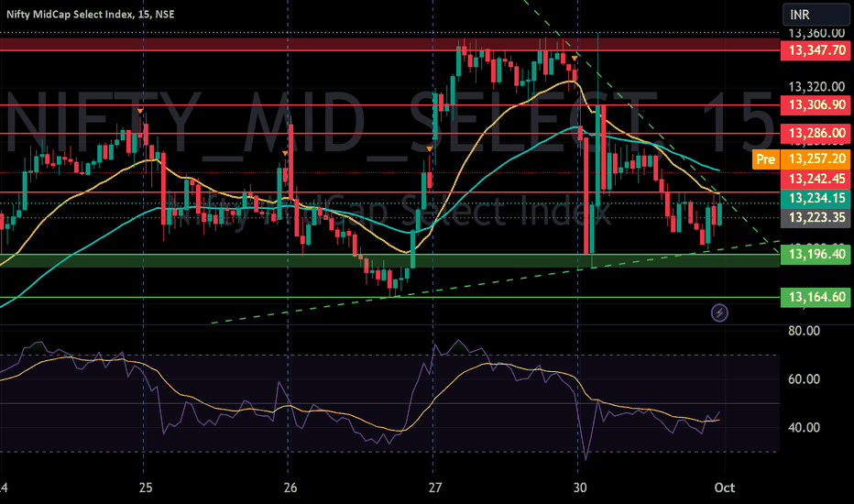The width and height of the screenshot is (854, 504).
Task: Click the date 30 on time axis
Action: 580,488
